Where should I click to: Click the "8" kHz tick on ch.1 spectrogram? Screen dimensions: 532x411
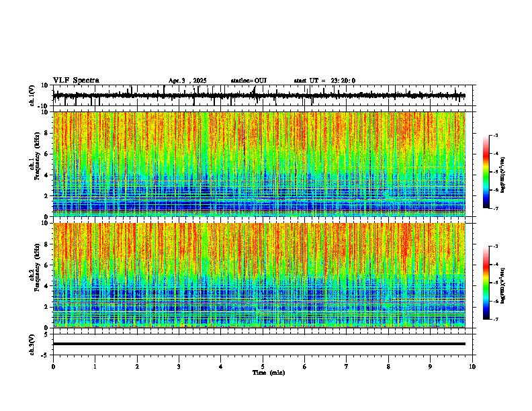(x=46, y=133)
